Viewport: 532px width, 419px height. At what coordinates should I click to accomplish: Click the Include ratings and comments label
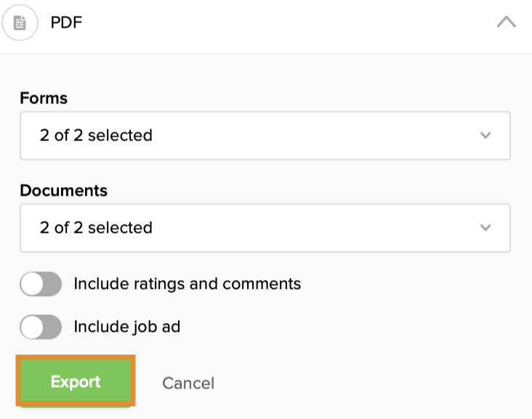(x=187, y=284)
